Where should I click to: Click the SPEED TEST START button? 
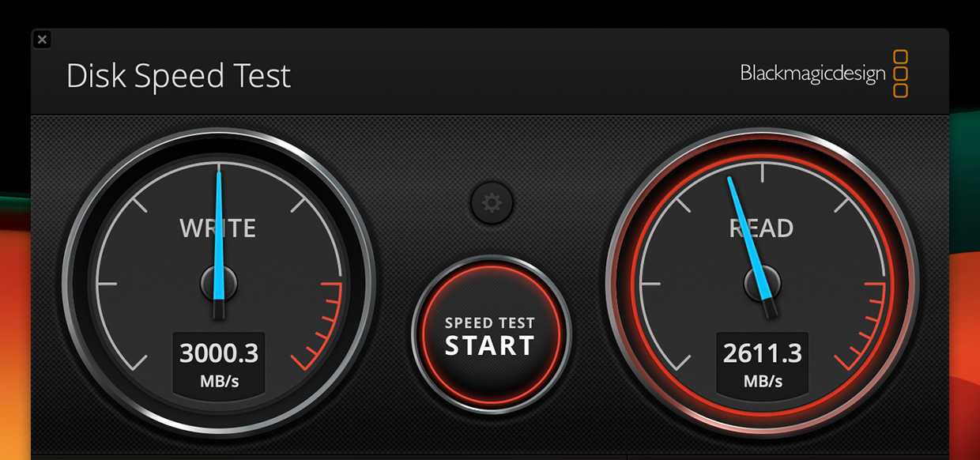(490, 335)
